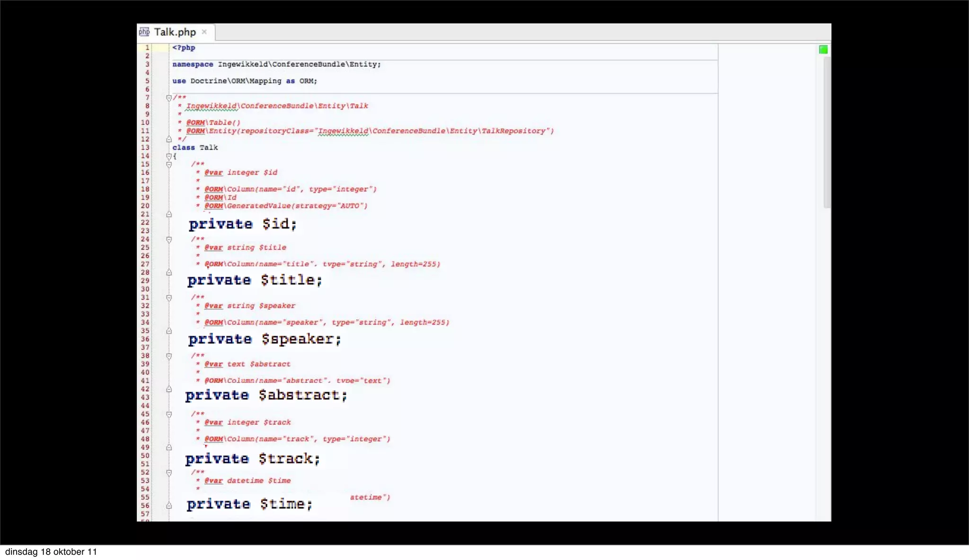Collapse the $speaker docblock fold at line 31
Screen dimensions: 969x560
pyautogui.click(x=169, y=297)
